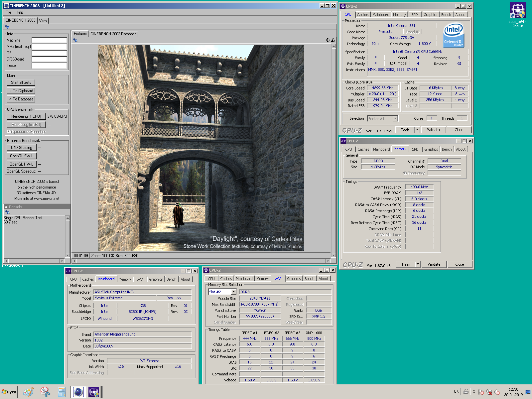Click the title icon of CPU-Z Mainboard window

point(68,271)
